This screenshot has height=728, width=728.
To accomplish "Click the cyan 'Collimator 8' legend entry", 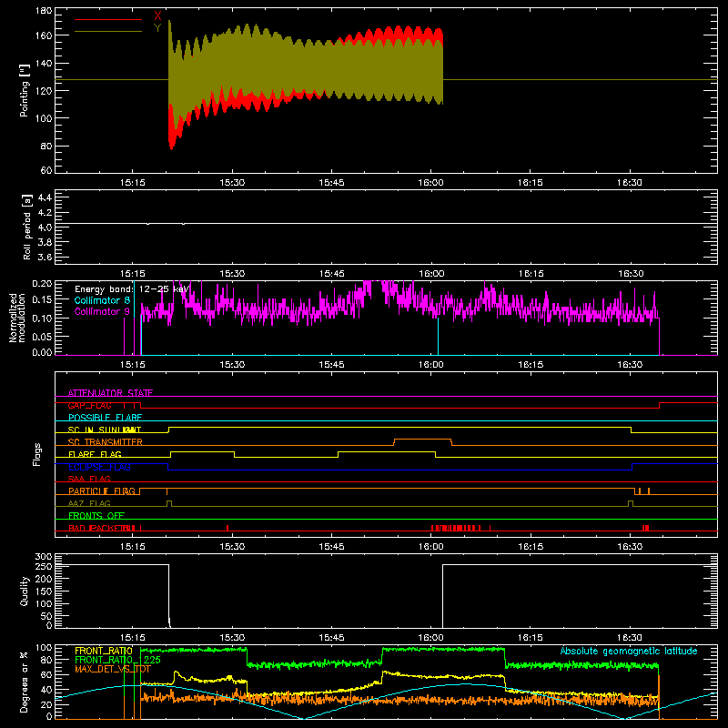I will tap(102, 300).
